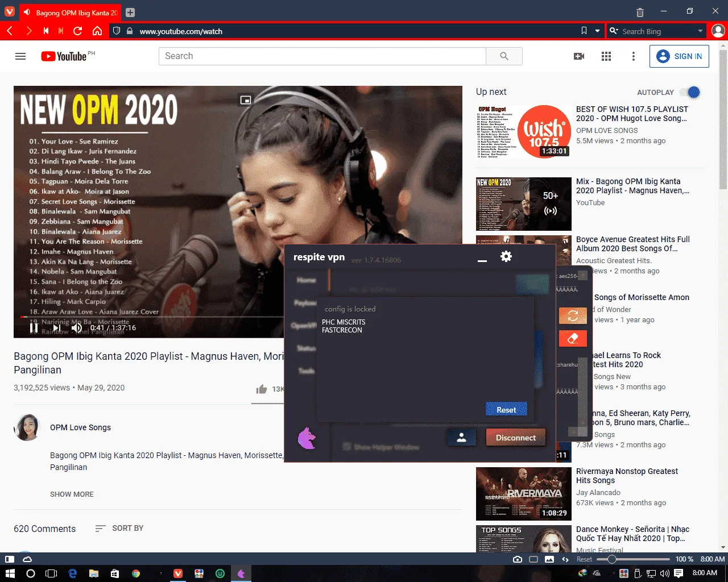Turn off the Autoplay switch
The image size is (728, 582).
690,92
